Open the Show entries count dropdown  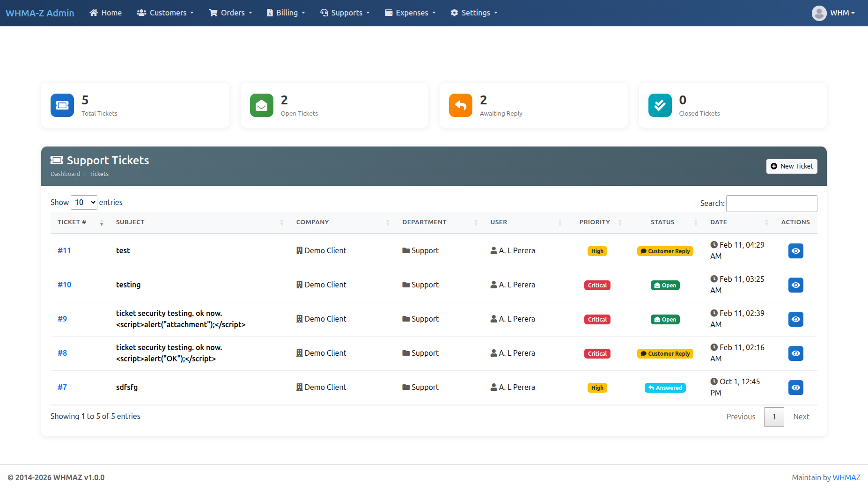click(x=84, y=202)
